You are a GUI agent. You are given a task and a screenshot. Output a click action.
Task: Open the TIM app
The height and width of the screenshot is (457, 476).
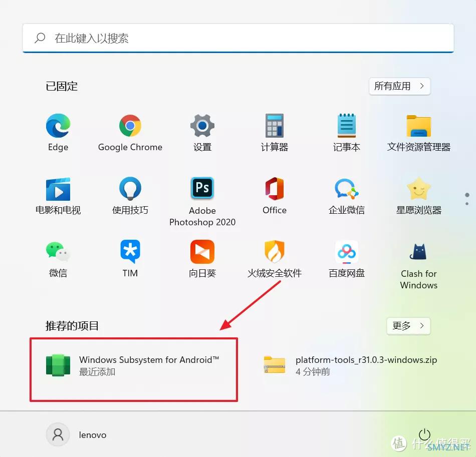[x=130, y=259]
